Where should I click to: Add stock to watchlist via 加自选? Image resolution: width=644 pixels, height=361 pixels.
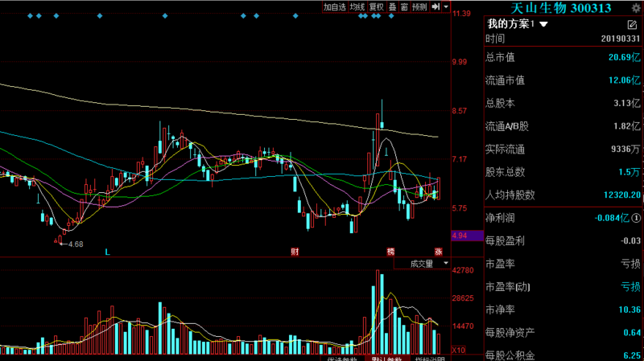coord(335,7)
